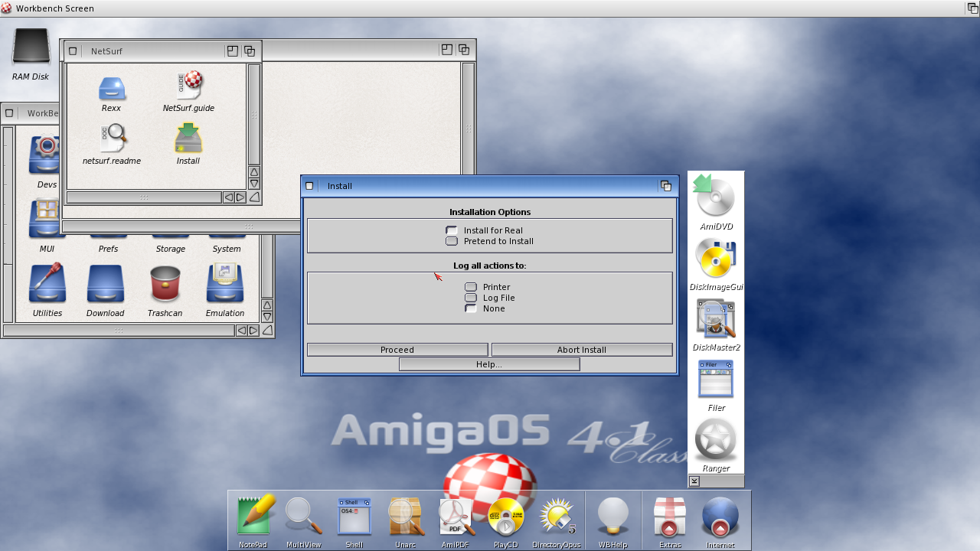The width and height of the screenshot is (980, 551).
Task: Click the Abort Install button
Action: (582, 350)
